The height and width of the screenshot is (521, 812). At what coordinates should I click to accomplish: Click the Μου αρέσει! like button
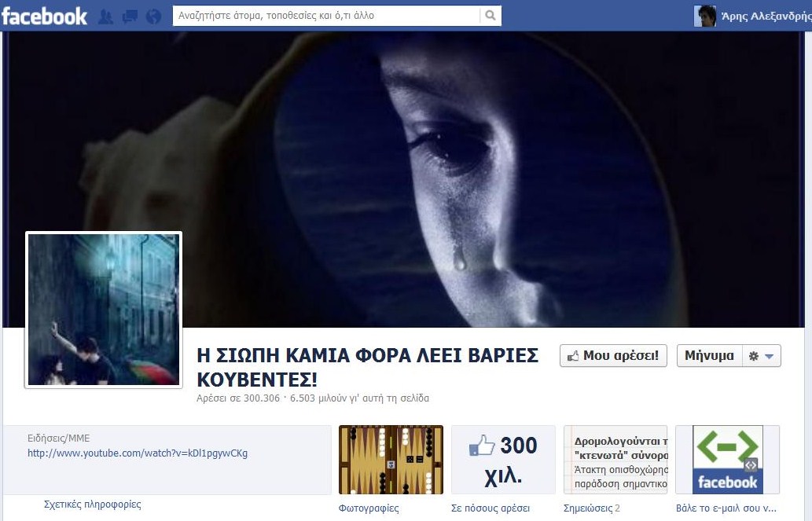tap(613, 356)
